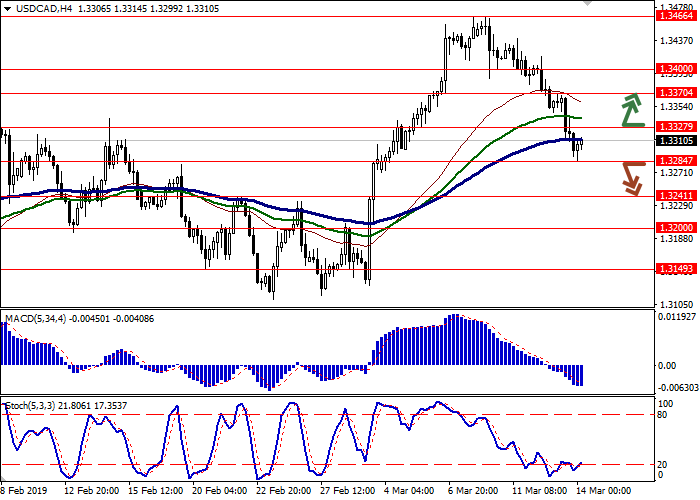Click the 1.33540 axis price value
The image size is (700, 500).
(677, 107)
